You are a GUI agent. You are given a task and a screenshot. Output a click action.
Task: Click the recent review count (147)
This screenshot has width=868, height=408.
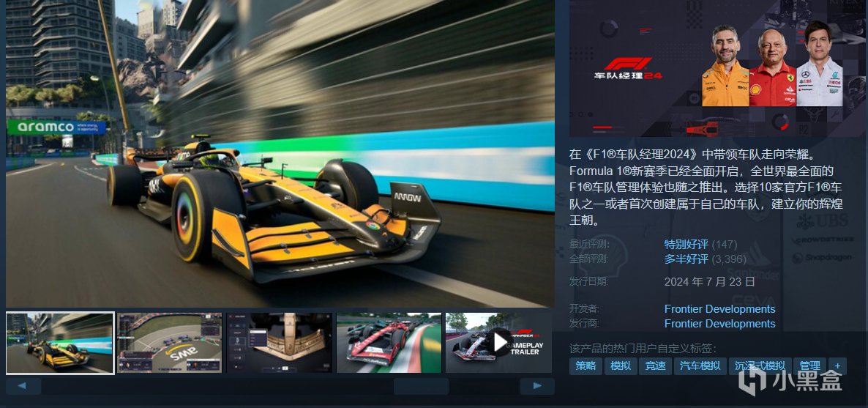[x=725, y=244]
